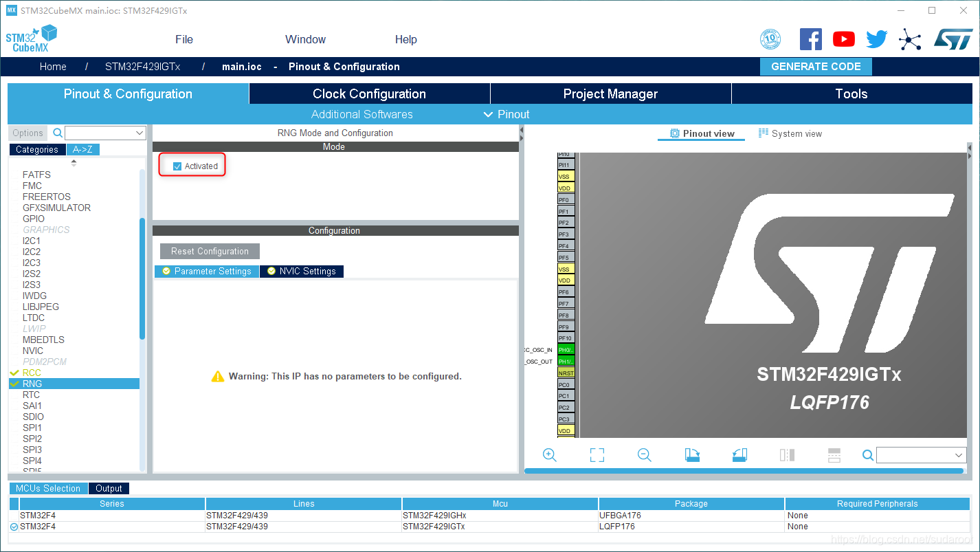Viewport: 980px width, 552px height.
Task: Show the Categories list tab
Action: click(37, 149)
